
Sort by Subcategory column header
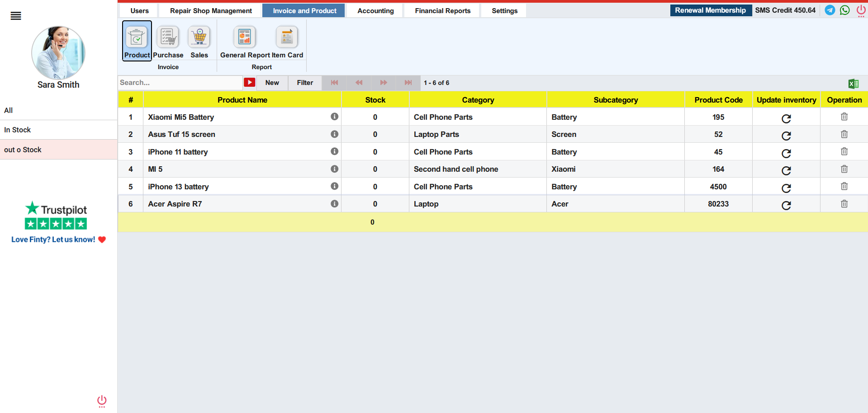tap(616, 100)
